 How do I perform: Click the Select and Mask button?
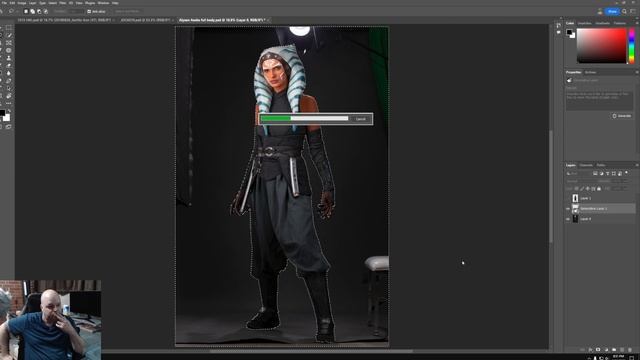tap(127, 11)
